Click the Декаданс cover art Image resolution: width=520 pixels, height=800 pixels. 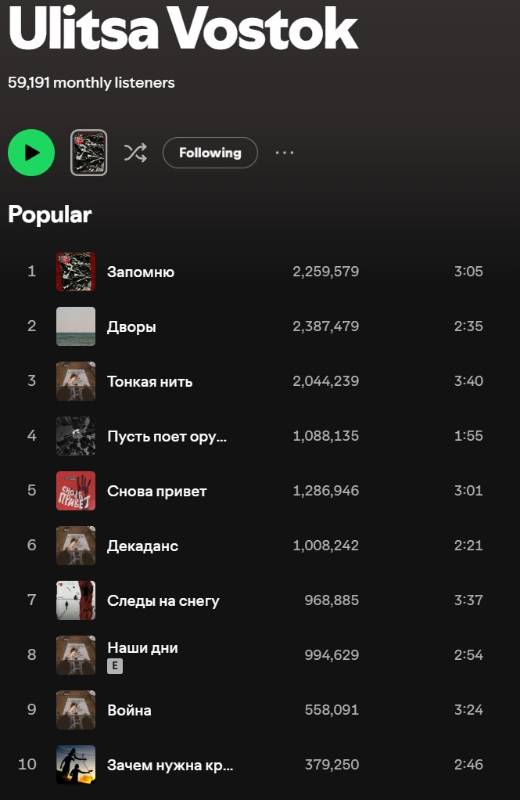pyautogui.click(x=76, y=546)
